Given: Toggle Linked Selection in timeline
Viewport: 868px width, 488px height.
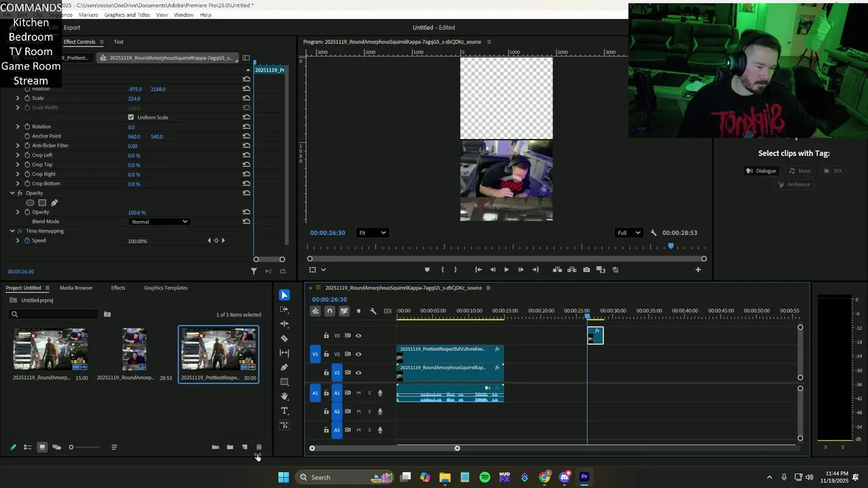Looking at the screenshot, I should (x=344, y=311).
